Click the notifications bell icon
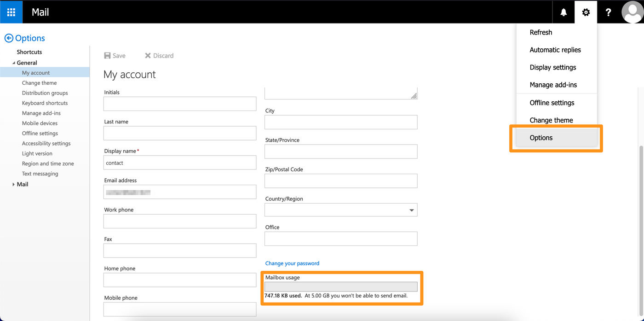 click(x=563, y=12)
